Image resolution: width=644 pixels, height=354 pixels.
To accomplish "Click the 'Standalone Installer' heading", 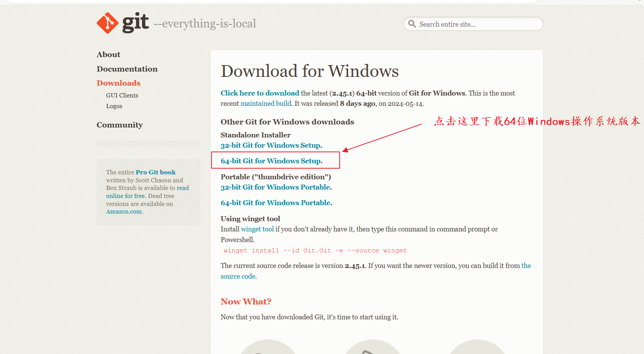I will tap(256, 135).
